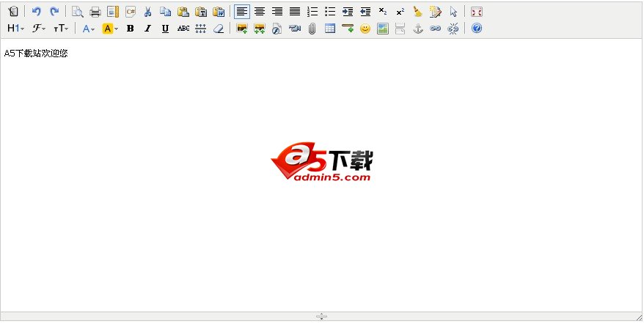Redo the last undone edit

tap(54, 12)
